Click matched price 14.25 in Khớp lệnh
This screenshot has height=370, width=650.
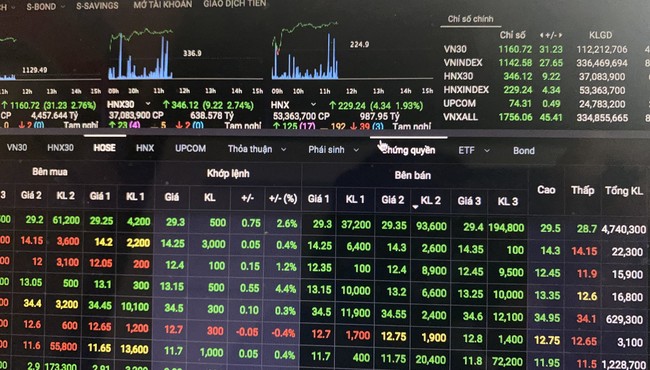pyautogui.click(x=172, y=243)
